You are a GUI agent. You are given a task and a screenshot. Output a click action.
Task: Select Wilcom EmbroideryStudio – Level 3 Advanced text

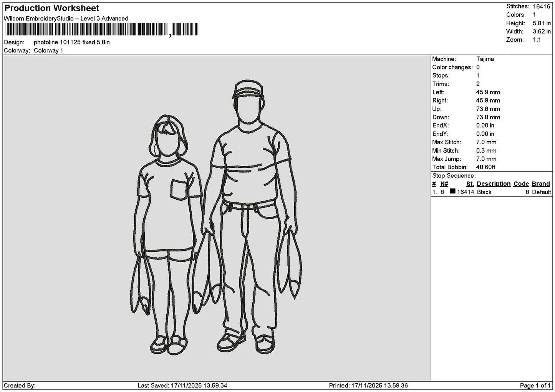(66, 18)
